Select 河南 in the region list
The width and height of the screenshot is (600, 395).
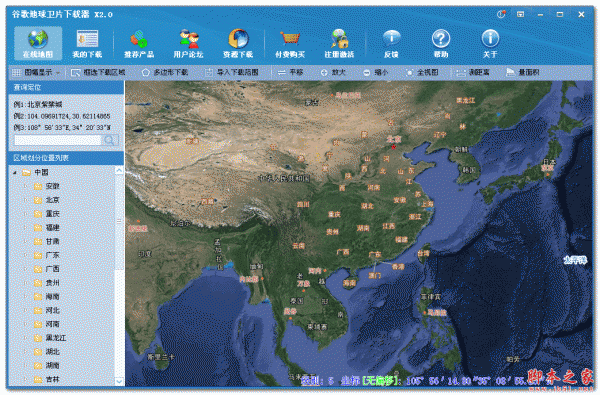[53, 324]
